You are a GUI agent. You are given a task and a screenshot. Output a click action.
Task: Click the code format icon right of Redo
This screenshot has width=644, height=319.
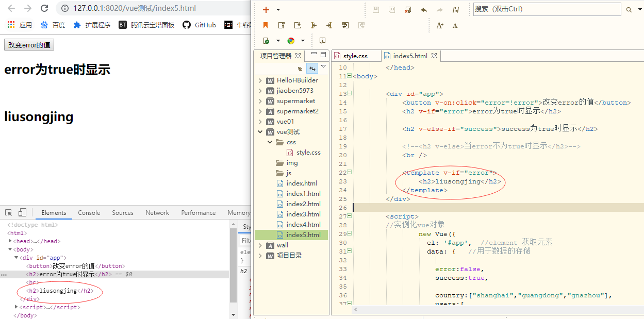click(x=456, y=10)
